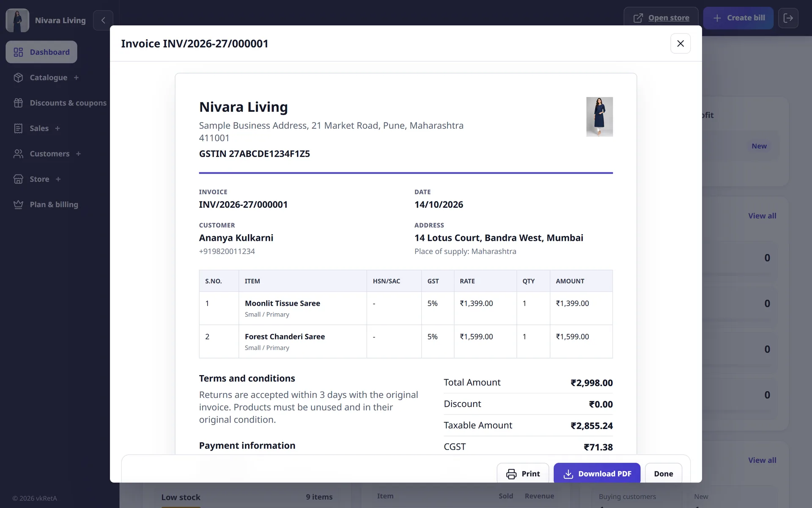Click the Dashboard grid icon

coord(18,52)
